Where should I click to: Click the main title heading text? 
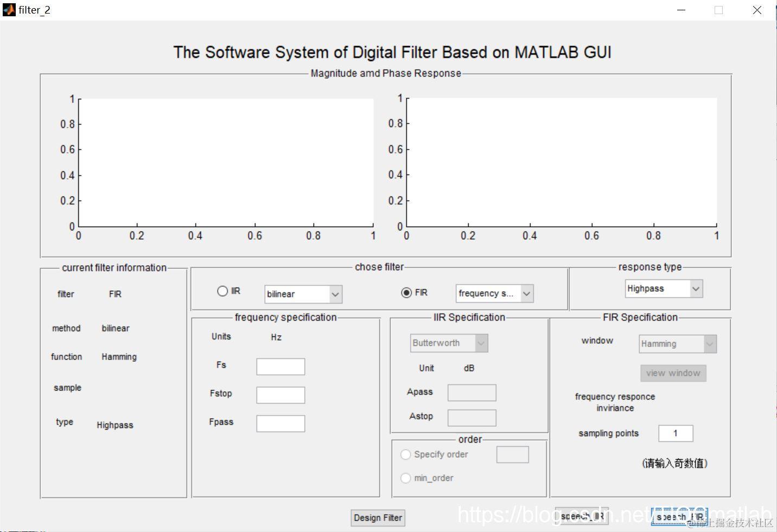tap(392, 52)
